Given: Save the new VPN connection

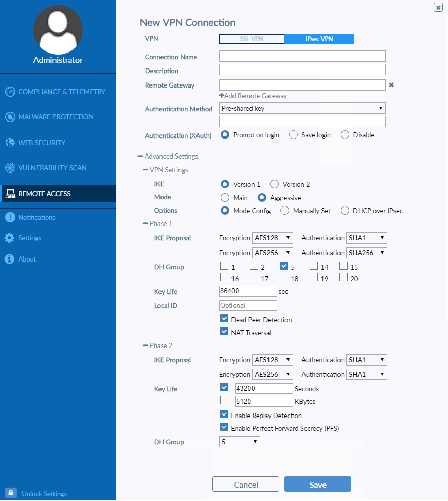Looking at the screenshot, I should 317,483.
